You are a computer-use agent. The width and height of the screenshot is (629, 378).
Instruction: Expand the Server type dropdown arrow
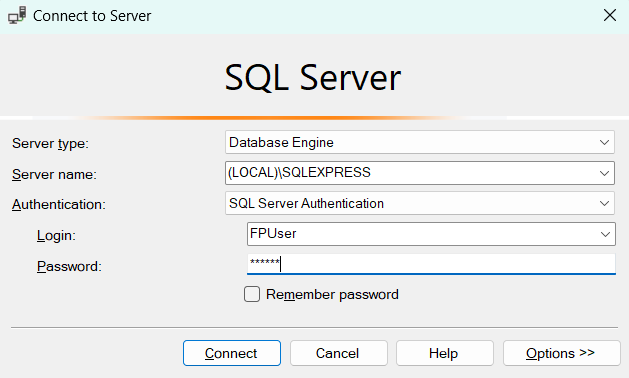coord(604,142)
